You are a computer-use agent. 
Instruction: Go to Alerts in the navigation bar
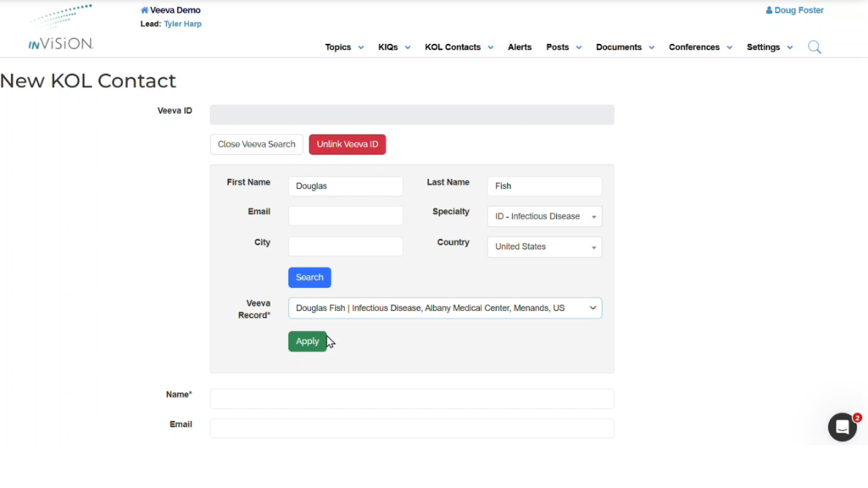520,47
